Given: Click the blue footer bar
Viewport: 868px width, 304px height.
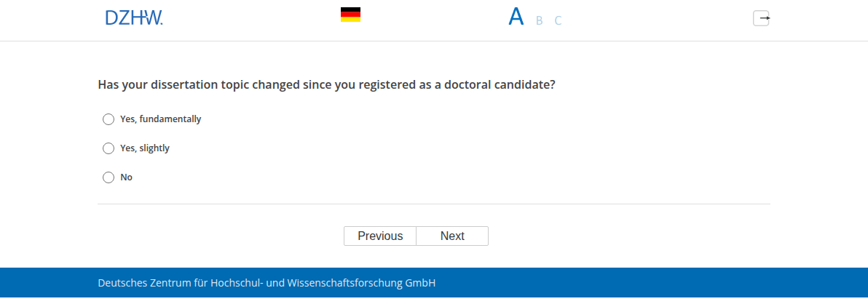Looking at the screenshot, I should click(434, 282).
